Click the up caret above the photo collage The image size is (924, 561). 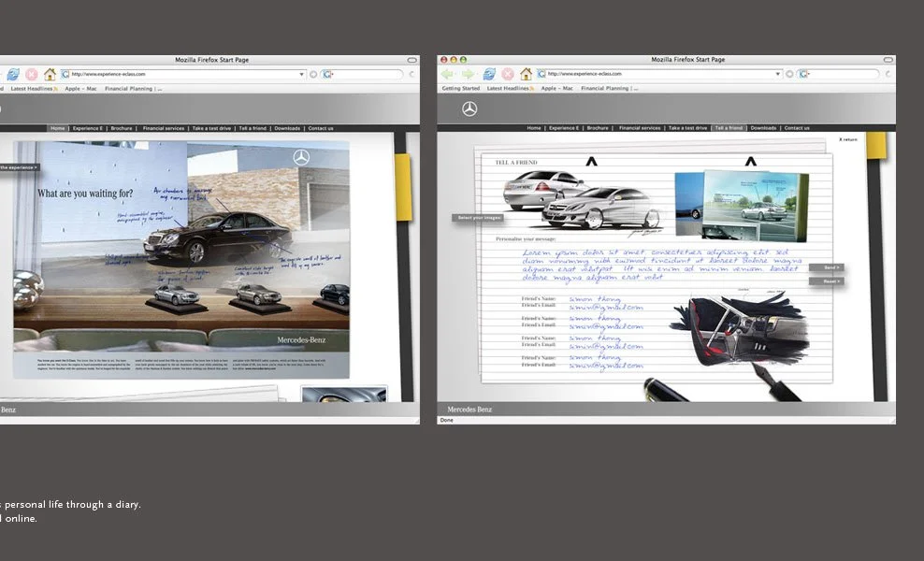tap(750, 161)
